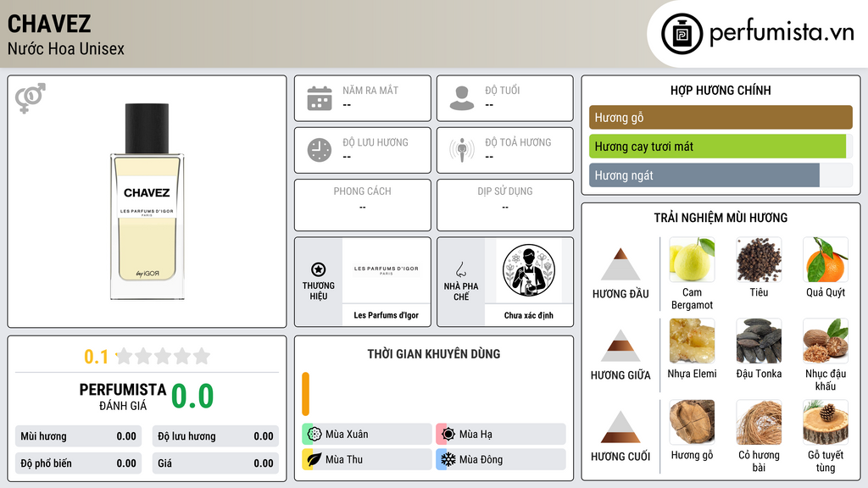Select the Mùa Xuân season button
The image size is (868, 488).
[367, 435]
